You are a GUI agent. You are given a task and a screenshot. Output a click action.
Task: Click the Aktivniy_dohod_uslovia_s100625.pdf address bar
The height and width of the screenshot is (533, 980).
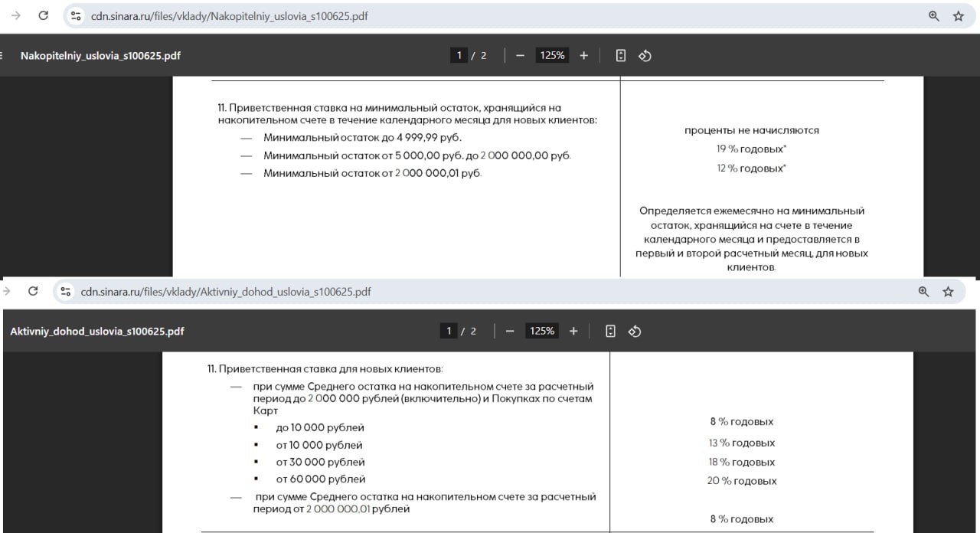pyautogui.click(x=509, y=291)
